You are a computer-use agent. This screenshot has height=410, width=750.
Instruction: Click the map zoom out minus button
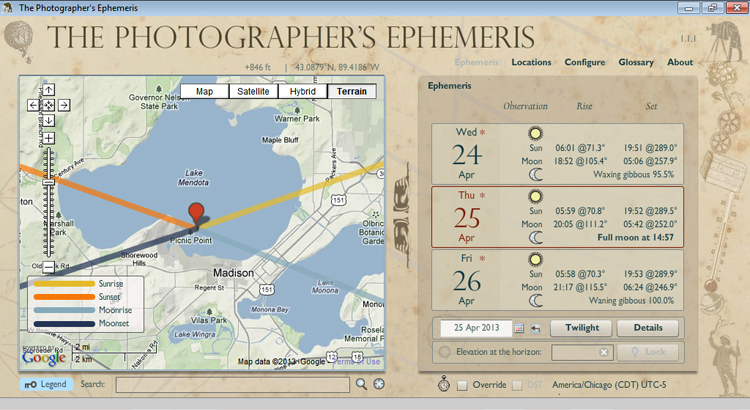[x=48, y=267]
